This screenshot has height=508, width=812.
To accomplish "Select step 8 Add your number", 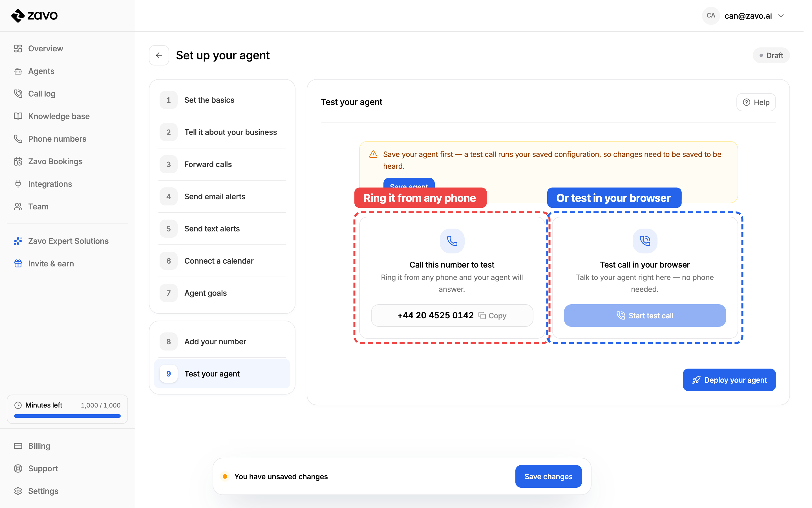I will (222, 341).
